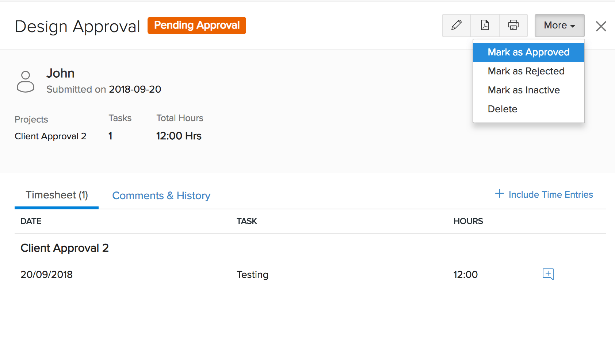This screenshot has width=615, height=364.
Task: Click John's user avatar icon
Action: point(26,82)
